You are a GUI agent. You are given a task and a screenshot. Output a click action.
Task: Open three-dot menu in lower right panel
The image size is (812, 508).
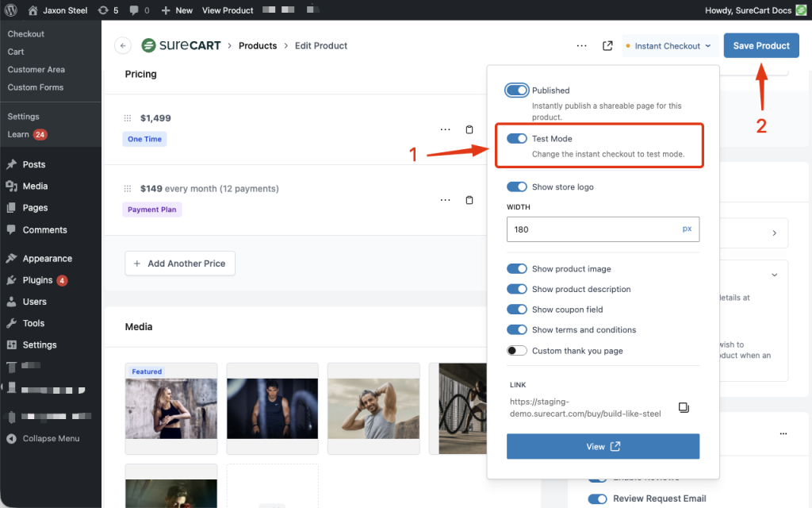coord(783,433)
